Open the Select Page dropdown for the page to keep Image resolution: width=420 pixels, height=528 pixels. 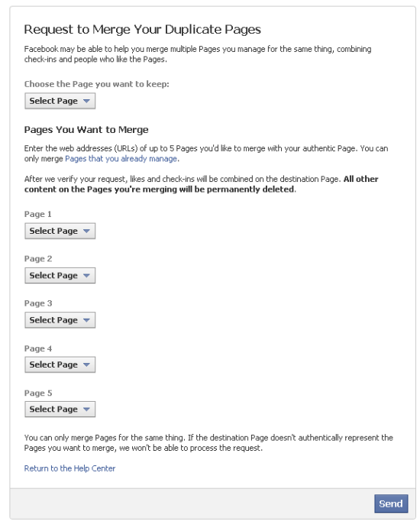coord(60,101)
